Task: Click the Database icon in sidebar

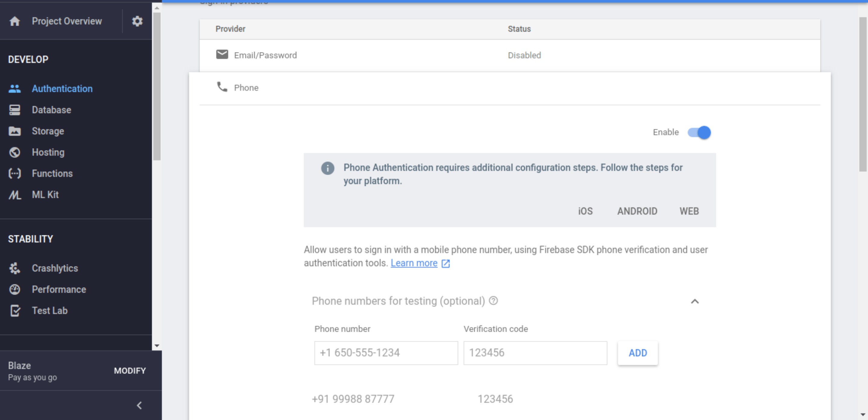Action: tap(14, 110)
